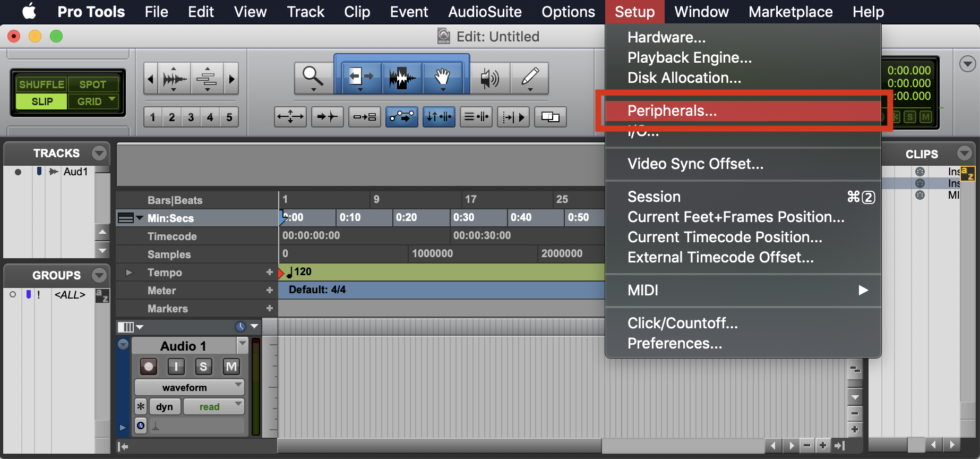Click the audio waveform zoom button
Image resolution: width=980 pixels, height=459 pixels.
click(174, 79)
